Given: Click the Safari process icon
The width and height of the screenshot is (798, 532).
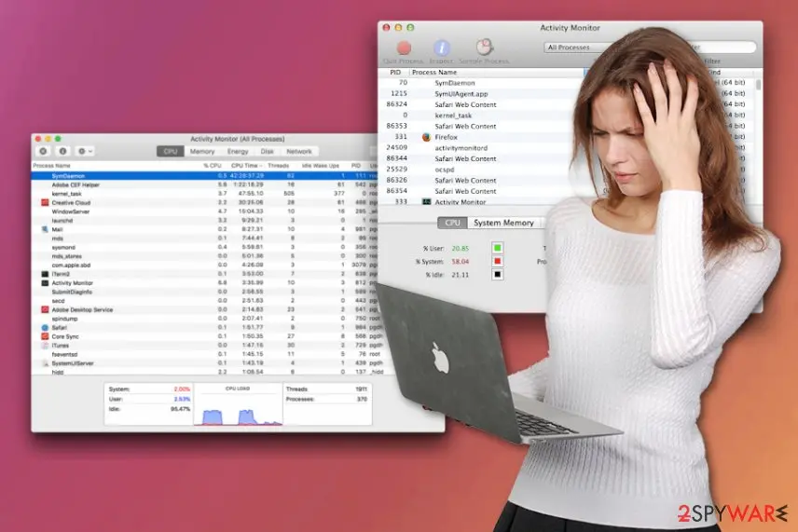Looking at the screenshot, I should pos(45,328).
